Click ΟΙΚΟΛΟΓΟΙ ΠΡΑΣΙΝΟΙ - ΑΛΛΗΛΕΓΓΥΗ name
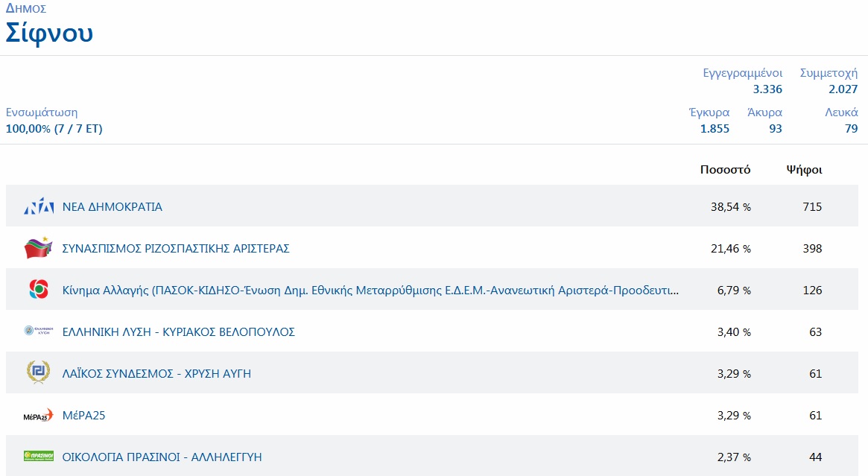Viewport: 868px width, 476px height. (x=162, y=457)
